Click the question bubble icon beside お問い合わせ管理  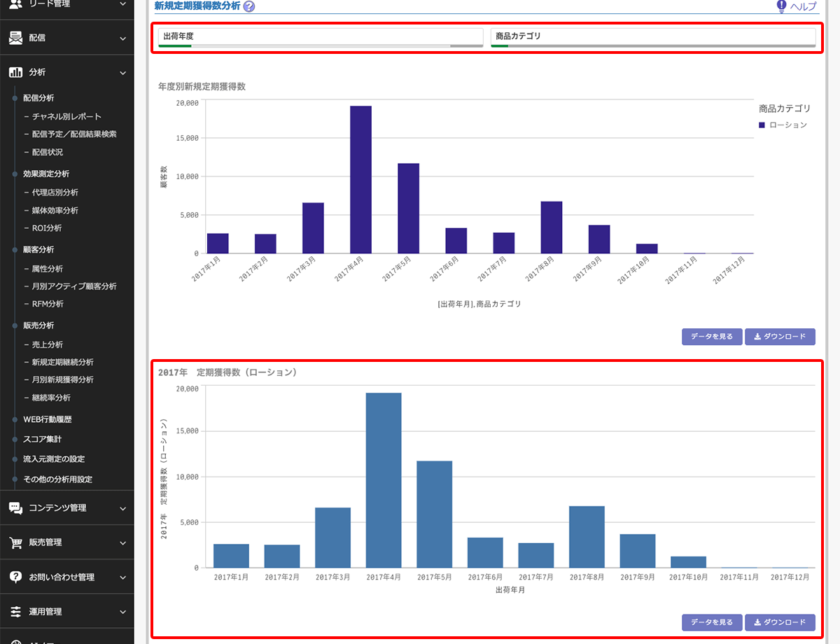(x=15, y=577)
